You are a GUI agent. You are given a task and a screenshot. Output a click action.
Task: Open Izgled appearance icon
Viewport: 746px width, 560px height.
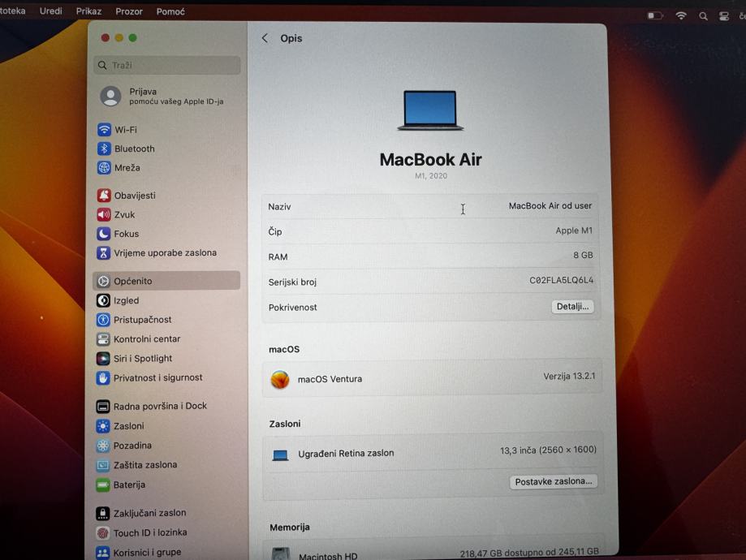click(103, 300)
